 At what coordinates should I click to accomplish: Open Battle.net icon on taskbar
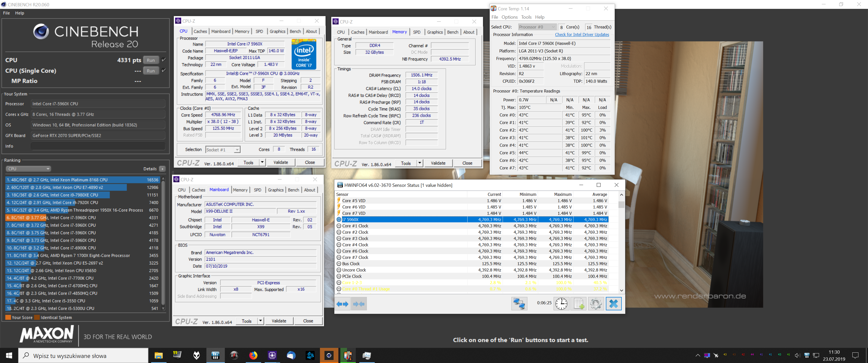click(310, 355)
